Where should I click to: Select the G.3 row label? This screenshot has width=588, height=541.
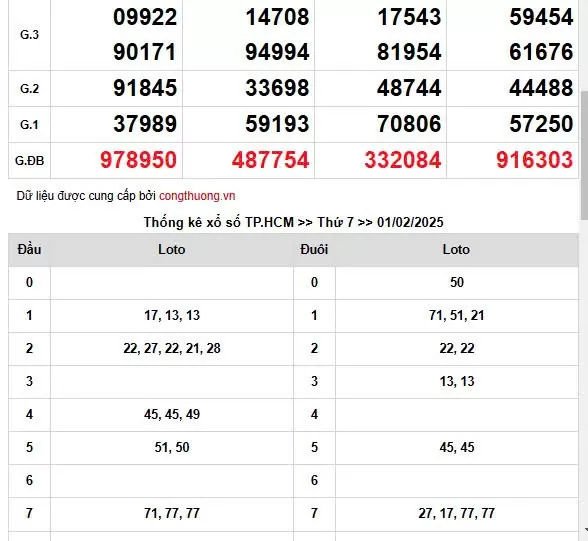(x=29, y=34)
